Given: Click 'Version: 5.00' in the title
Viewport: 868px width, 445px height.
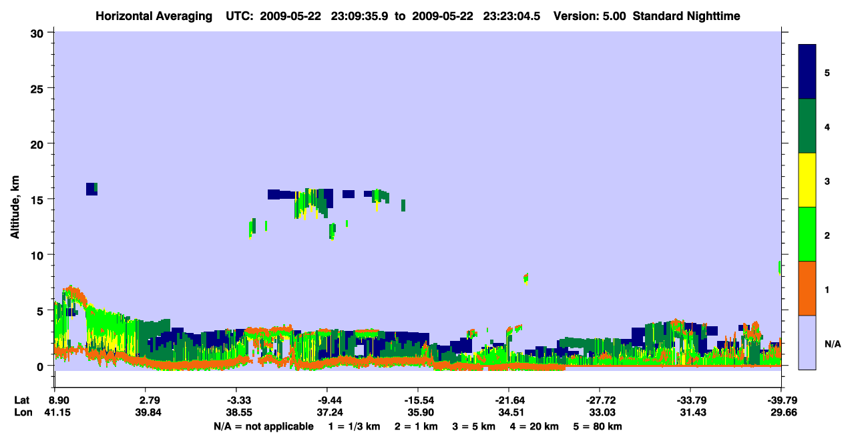Looking at the screenshot, I should 589,16.
